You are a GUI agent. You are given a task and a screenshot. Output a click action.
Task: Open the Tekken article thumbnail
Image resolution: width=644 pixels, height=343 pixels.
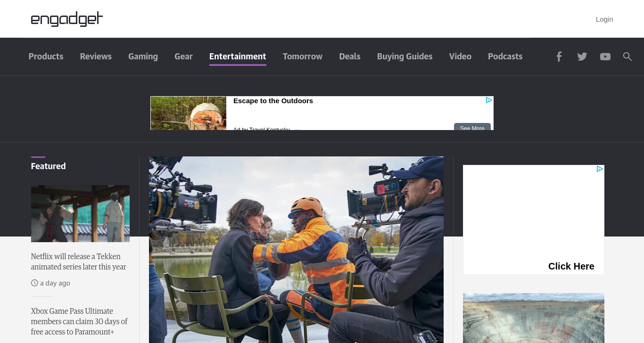80,213
